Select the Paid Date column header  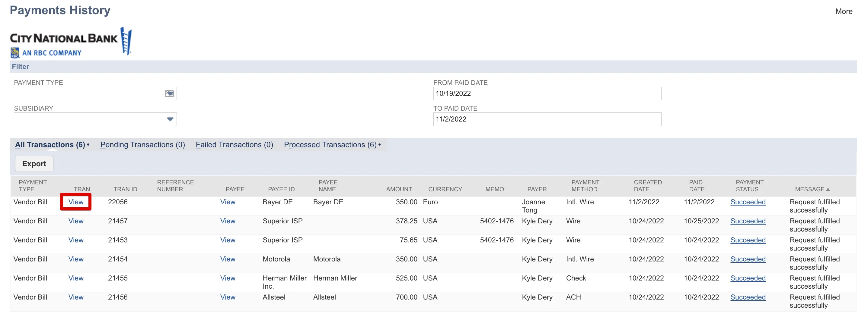click(x=696, y=186)
